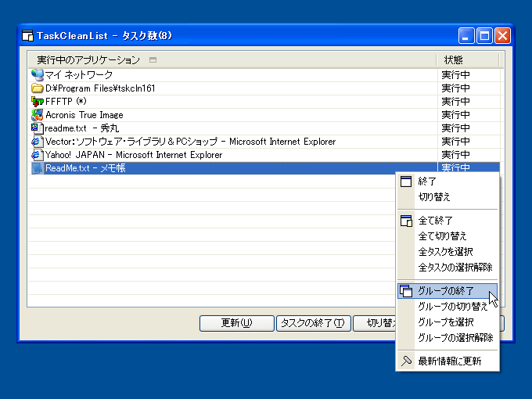Select 全て終了 in the context menu
The width and height of the screenshot is (532, 399).
coord(448,221)
